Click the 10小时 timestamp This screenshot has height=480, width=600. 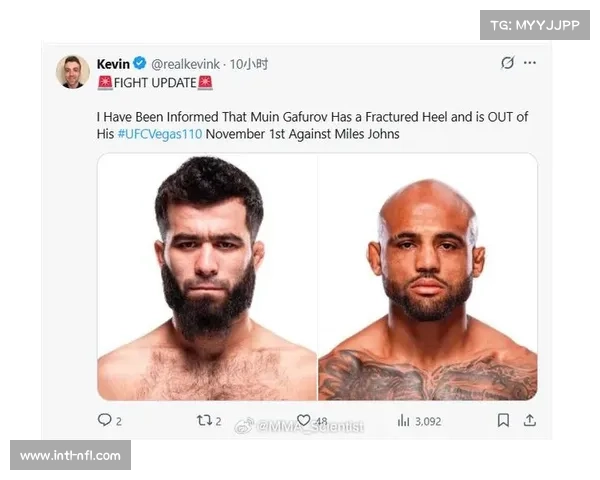(x=249, y=64)
